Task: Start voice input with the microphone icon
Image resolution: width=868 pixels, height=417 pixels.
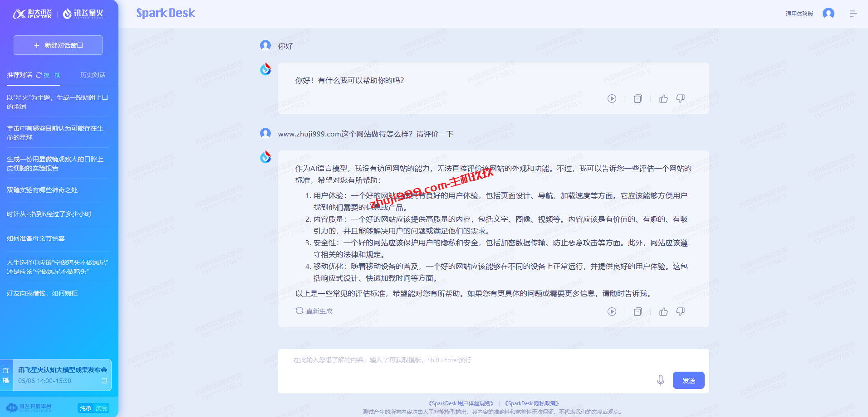Action: tap(661, 380)
